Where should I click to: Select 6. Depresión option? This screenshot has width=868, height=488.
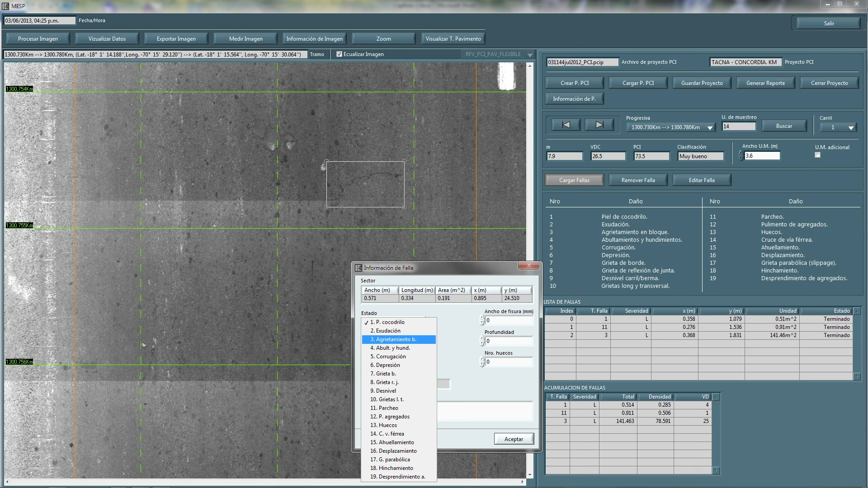398,365
